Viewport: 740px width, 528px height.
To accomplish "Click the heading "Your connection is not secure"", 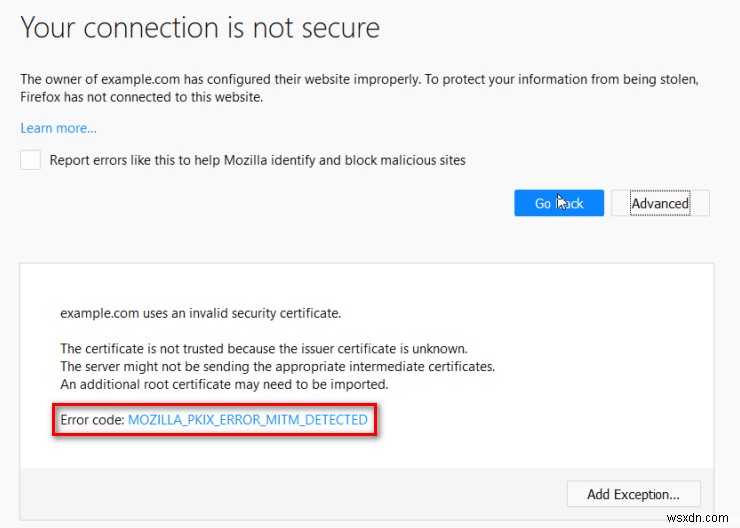I will (200, 27).
